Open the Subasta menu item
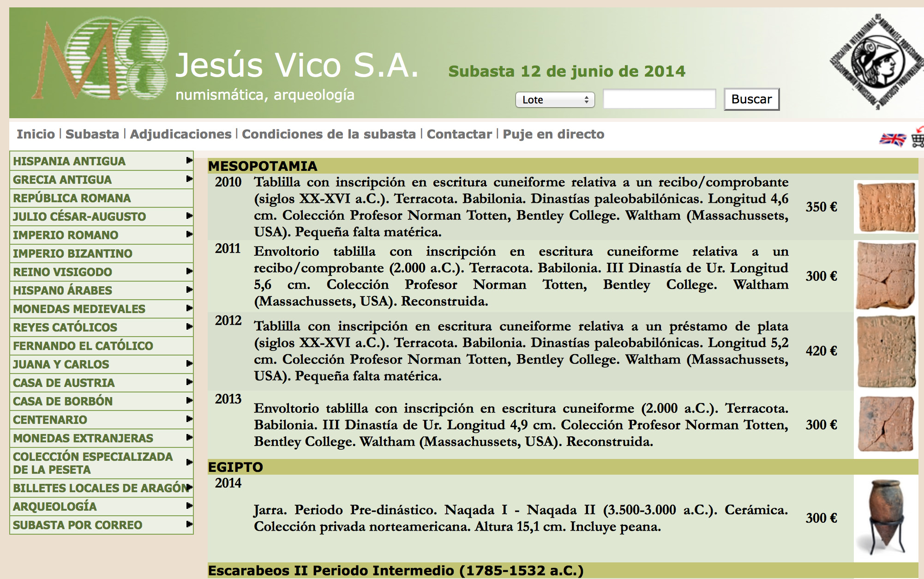The width and height of the screenshot is (924, 579). [x=92, y=134]
